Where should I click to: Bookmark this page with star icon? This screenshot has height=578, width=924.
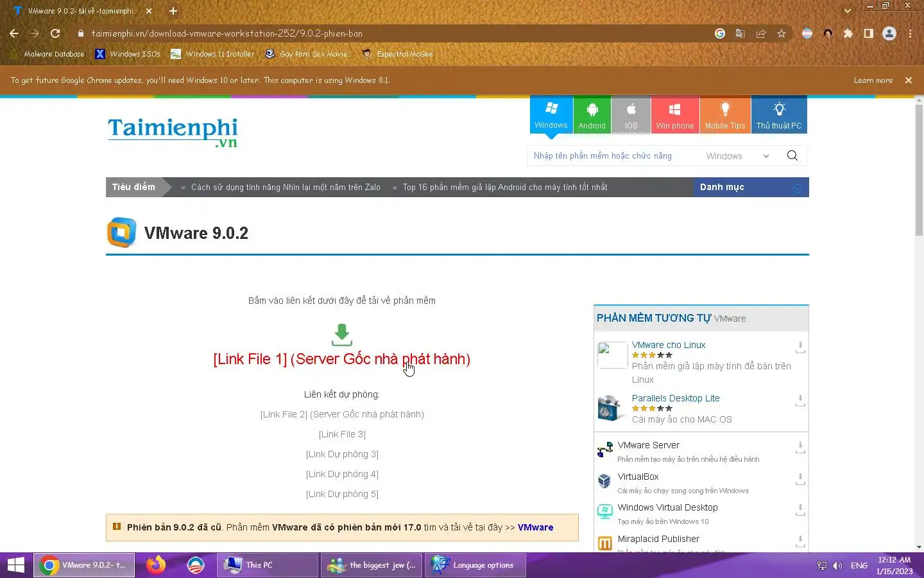[782, 33]
